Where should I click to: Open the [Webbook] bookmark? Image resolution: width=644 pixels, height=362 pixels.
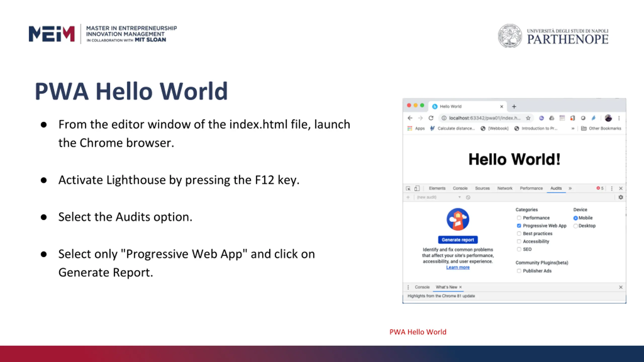(494, 128)
